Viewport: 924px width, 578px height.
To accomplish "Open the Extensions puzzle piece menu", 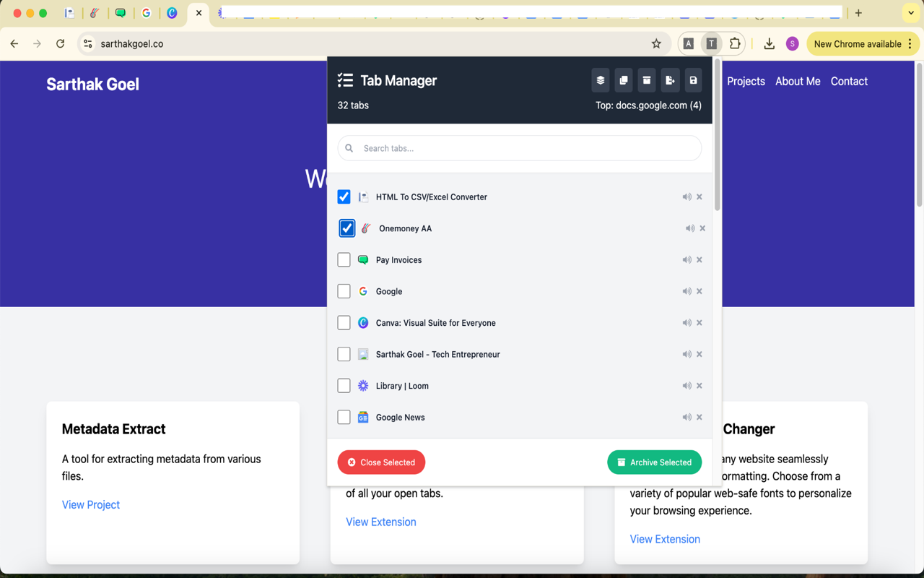I will (x=735, y=44).
